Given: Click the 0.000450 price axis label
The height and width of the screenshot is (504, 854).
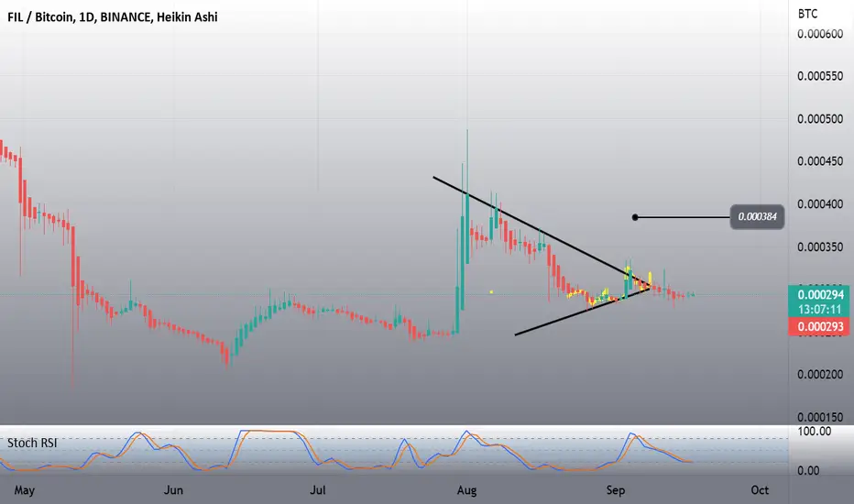Looking at the screenshot, I should (820, 161).
